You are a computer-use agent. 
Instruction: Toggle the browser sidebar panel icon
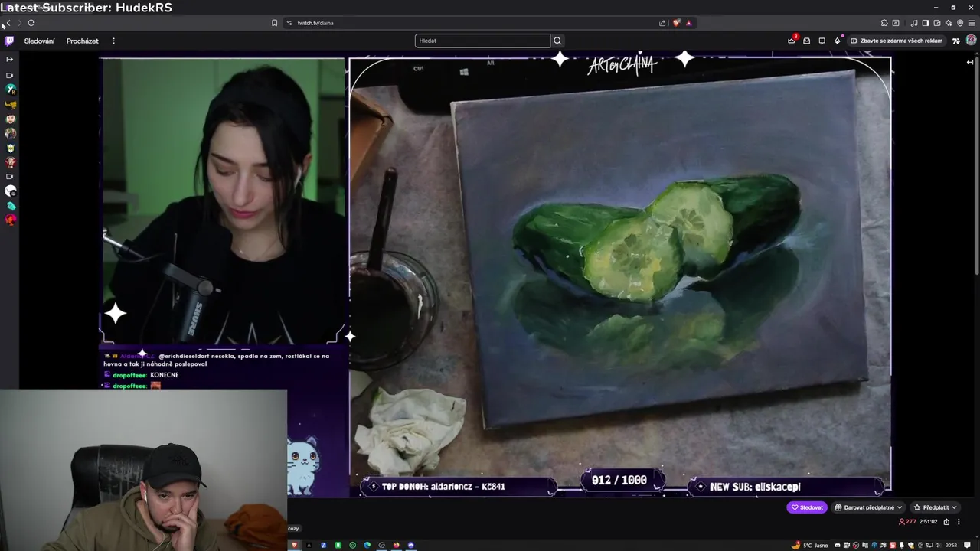[925, 23]
